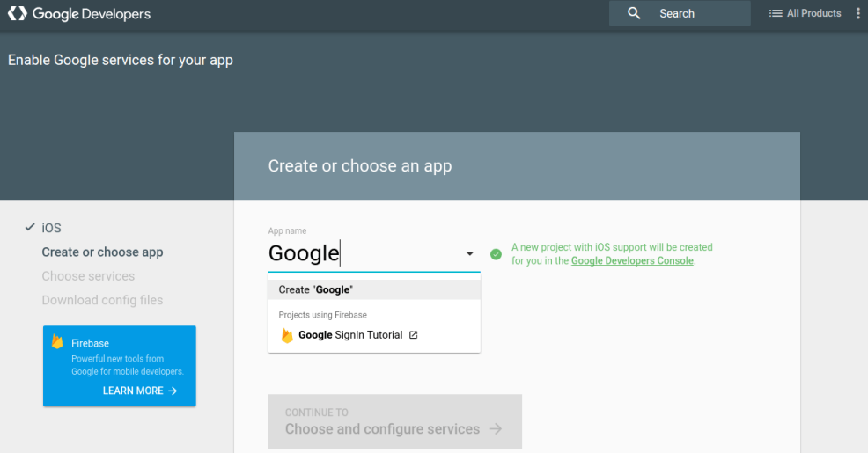Choose Create "Google" from the suggestions
The width and height of the screenshot is (868, 453).
coord(374,289)
